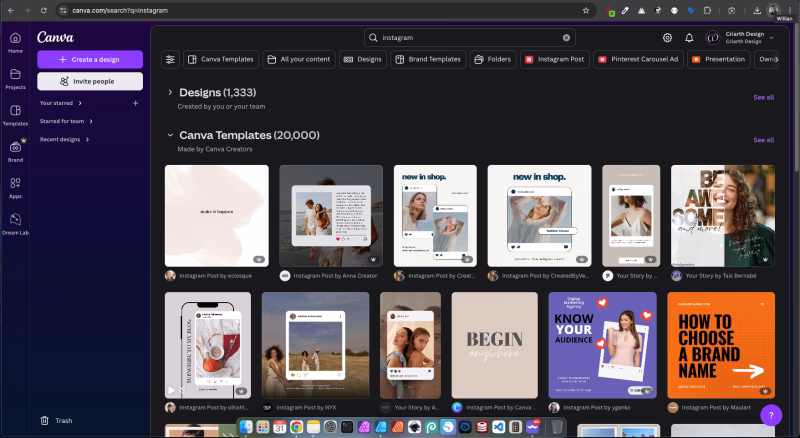Screen dimensions: 800x438
Task: Open Finder from the dock
Action: pyautogui.click(x=246, y=426)
